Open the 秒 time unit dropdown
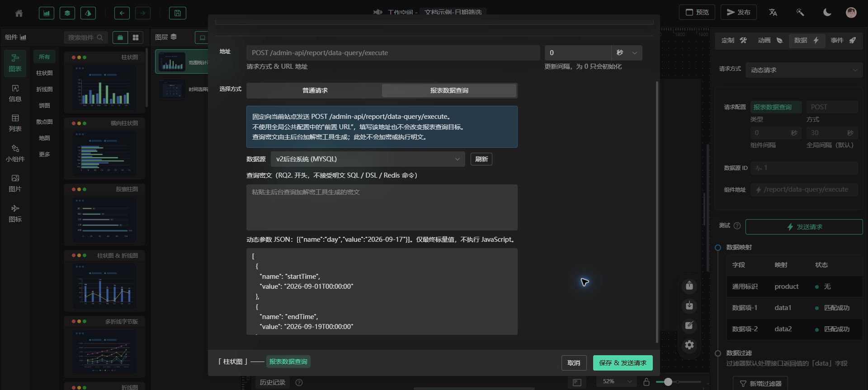The height and width of the screenshot is (390, 868). click(627, 53)
